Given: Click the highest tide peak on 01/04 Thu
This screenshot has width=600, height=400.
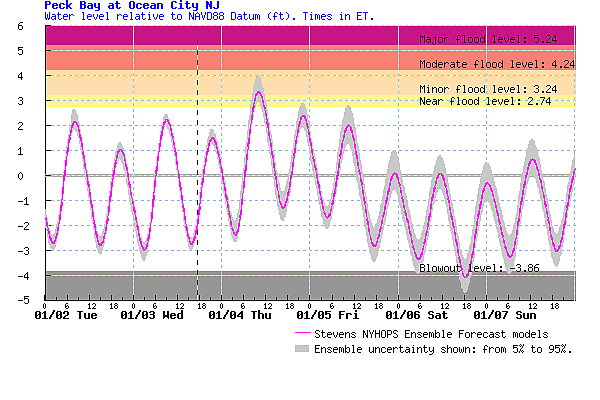Looking at the screenshot, I should coord(259,92).
